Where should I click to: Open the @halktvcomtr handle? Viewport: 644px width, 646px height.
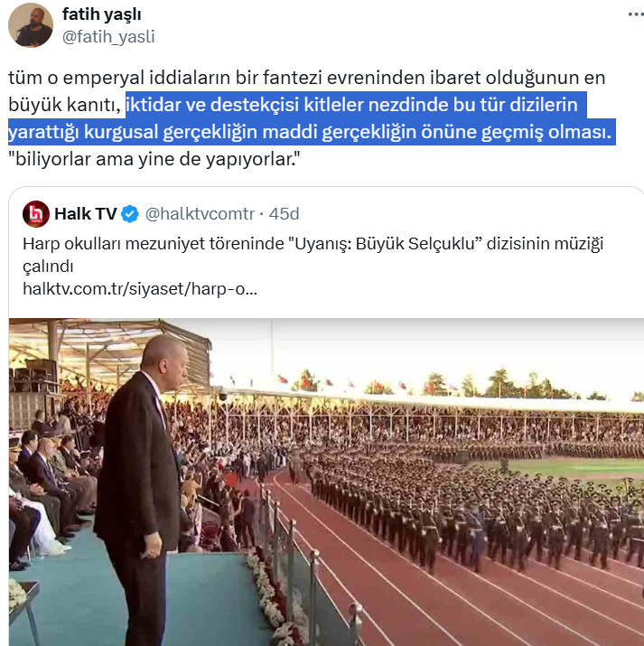click(x=200, y=214)
